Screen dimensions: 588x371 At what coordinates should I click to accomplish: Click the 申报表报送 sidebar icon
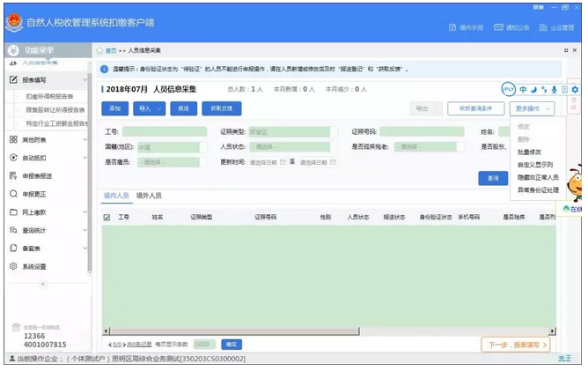tap(13, 175)
